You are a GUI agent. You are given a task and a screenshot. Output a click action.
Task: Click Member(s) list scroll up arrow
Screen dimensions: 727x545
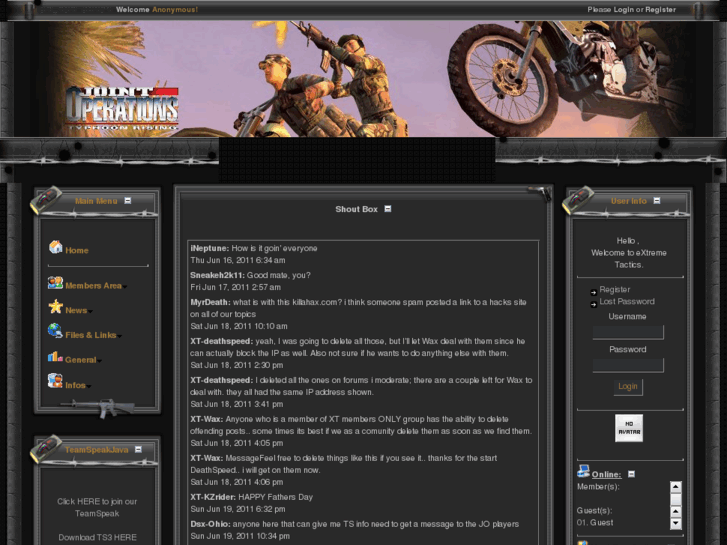[676, 487]
